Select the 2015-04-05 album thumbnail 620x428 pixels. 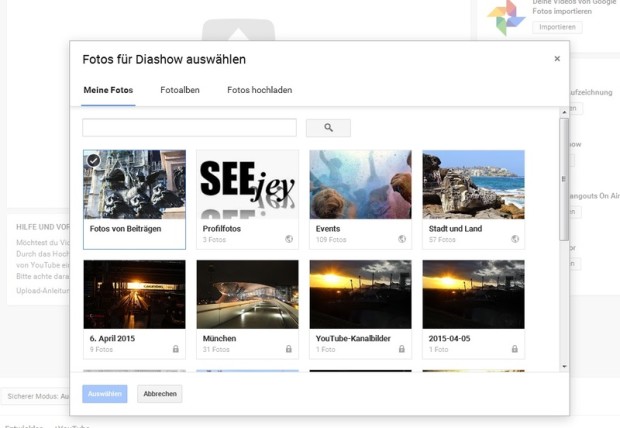click(474, 294)
